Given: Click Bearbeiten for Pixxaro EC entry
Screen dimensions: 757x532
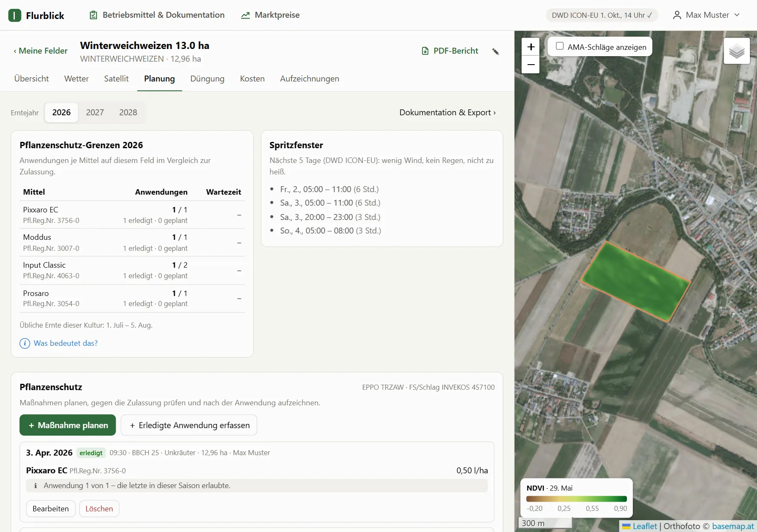Looking at the screenshot, I should pyautogui.click(x=51, y=509).
